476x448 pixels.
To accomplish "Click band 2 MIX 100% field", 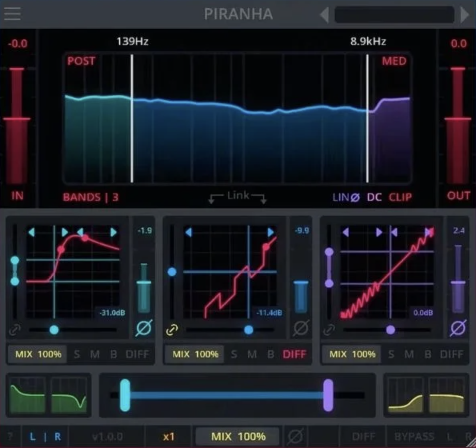I will pos(195,354).
